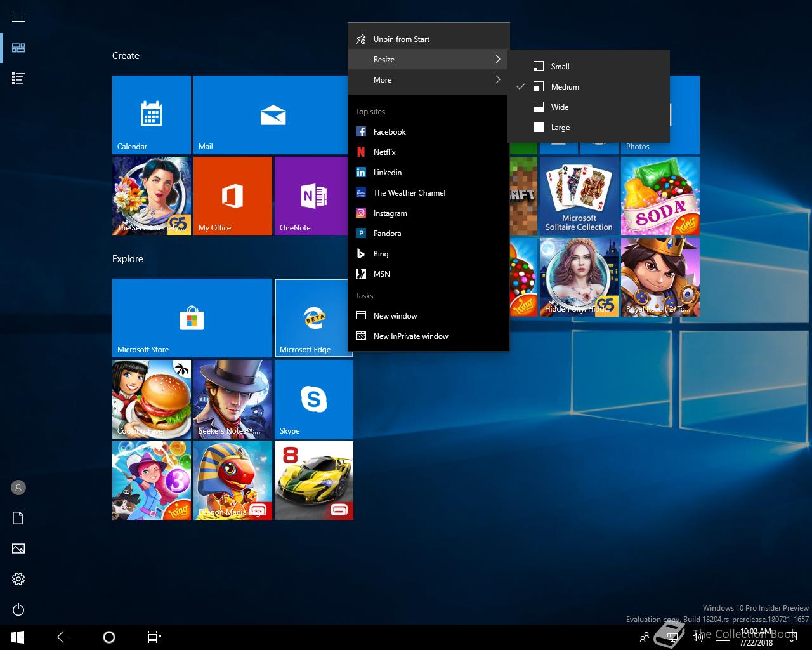The width and height of the screenshot is (812, 650).
Task: Open Dragon Mania game tile
Action: coord(233,481)
